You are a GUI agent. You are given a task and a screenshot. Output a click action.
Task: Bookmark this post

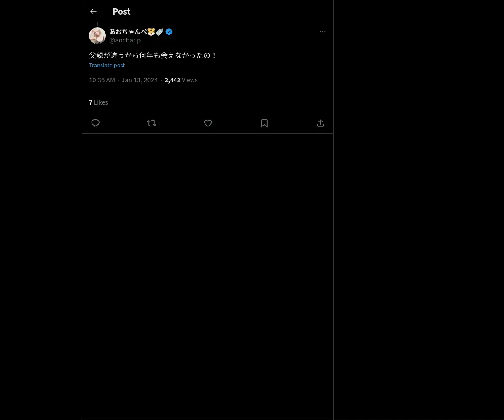264,123
